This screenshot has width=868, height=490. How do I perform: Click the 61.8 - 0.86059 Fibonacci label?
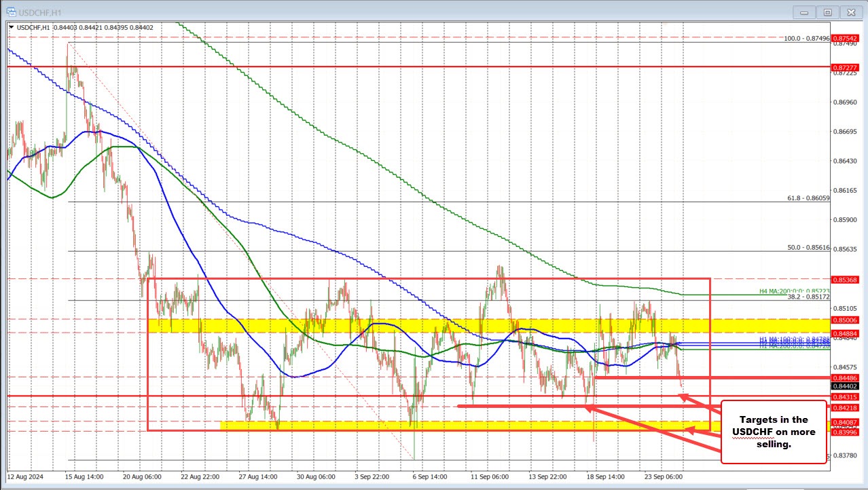point(808,198)
